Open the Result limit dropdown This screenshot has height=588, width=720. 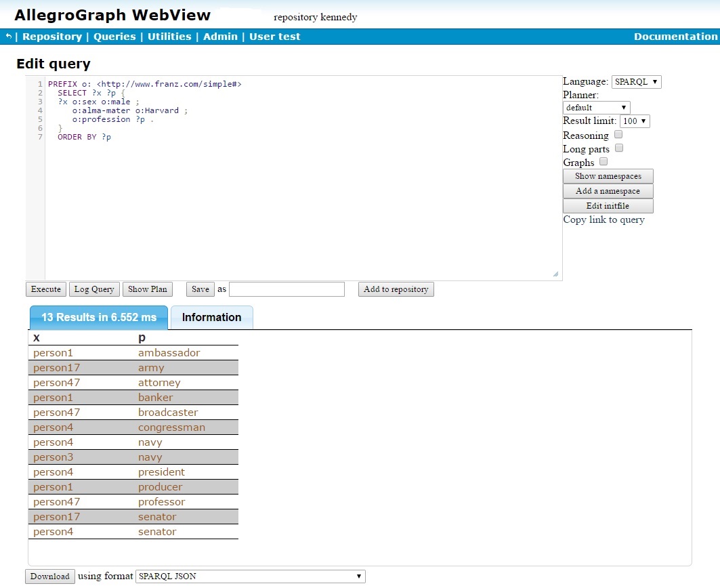click(635, 121)
